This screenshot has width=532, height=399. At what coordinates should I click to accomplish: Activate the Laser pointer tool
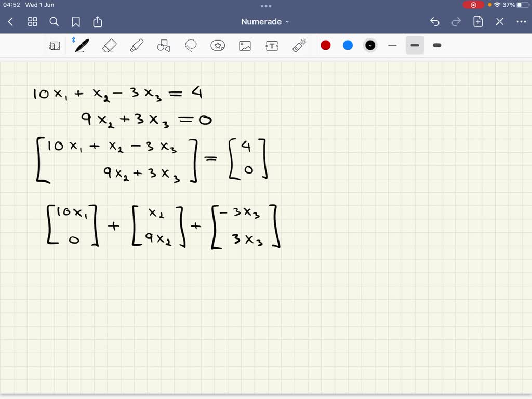300,45
